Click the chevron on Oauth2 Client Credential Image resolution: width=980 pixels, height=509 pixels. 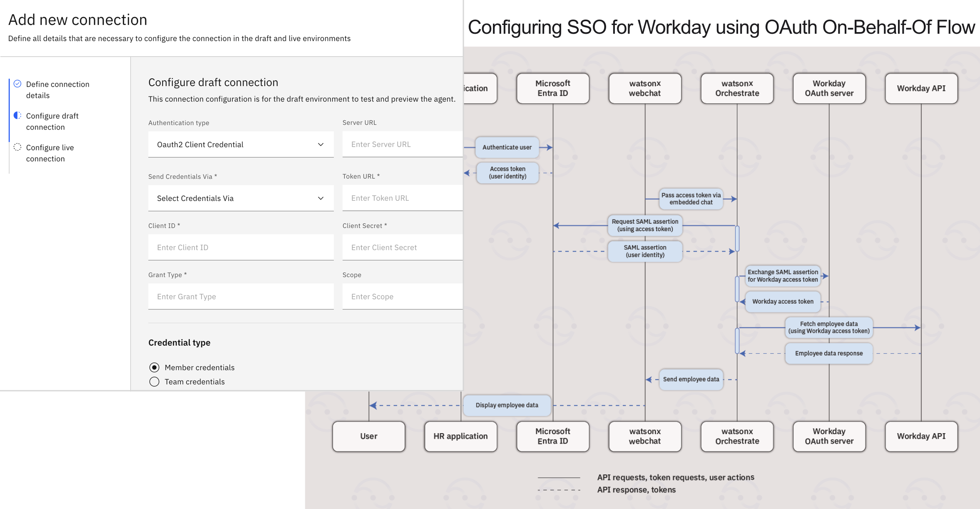tap(321, 145)
